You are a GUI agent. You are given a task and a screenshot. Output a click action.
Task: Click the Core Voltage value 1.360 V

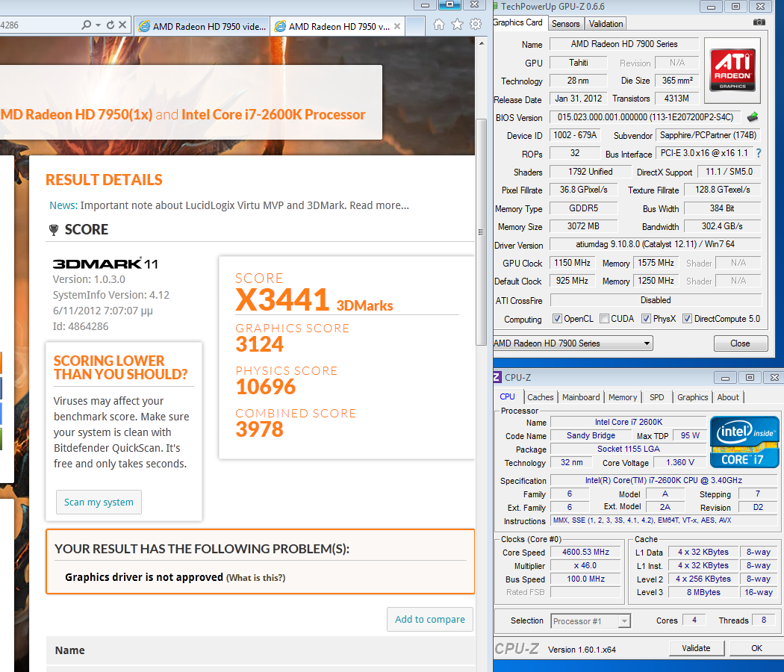coord(680,463)
